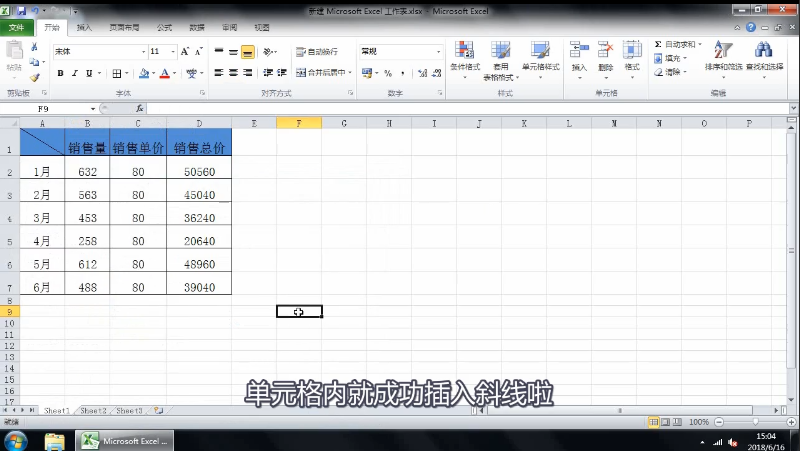
Task: Click the format painter brush icon
Action: point(34,77)
